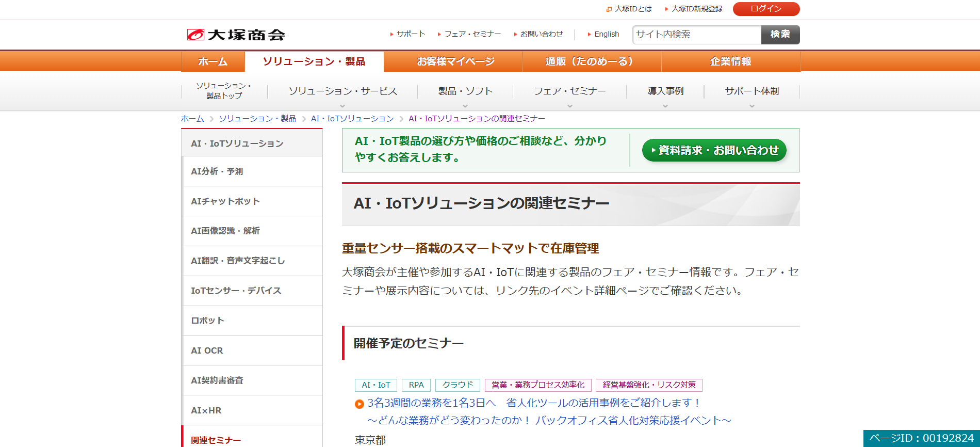This screenshot has width=980, height=447.
Task: Expand the サポート体制 dropdown menu
Action: coord(752,91)
